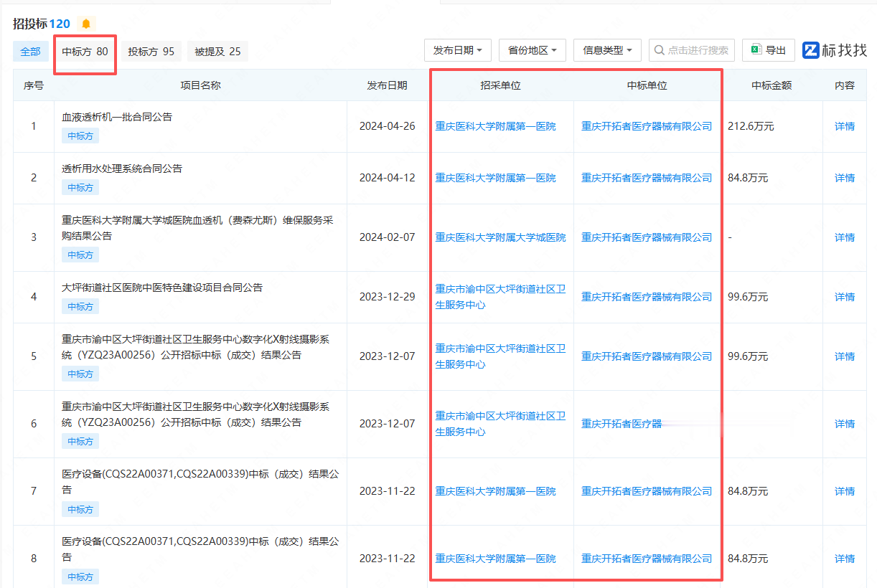
Task: Open the 发布日期 dropdown filter
Action: 458,50
